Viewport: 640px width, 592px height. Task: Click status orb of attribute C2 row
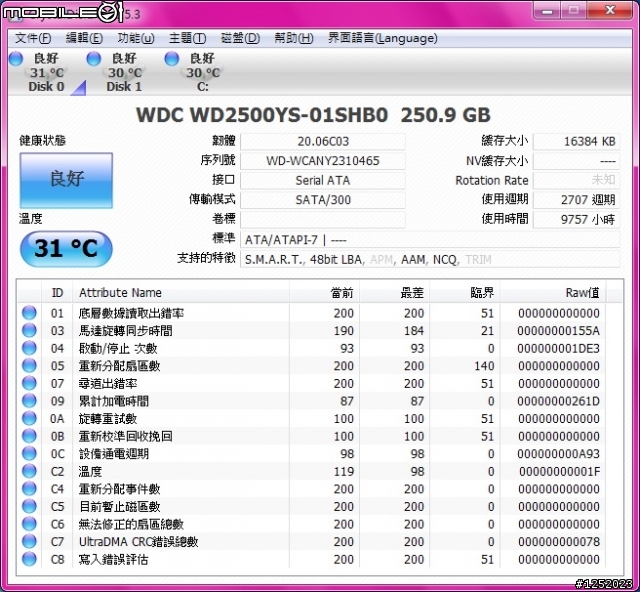[x=29, y=471]
